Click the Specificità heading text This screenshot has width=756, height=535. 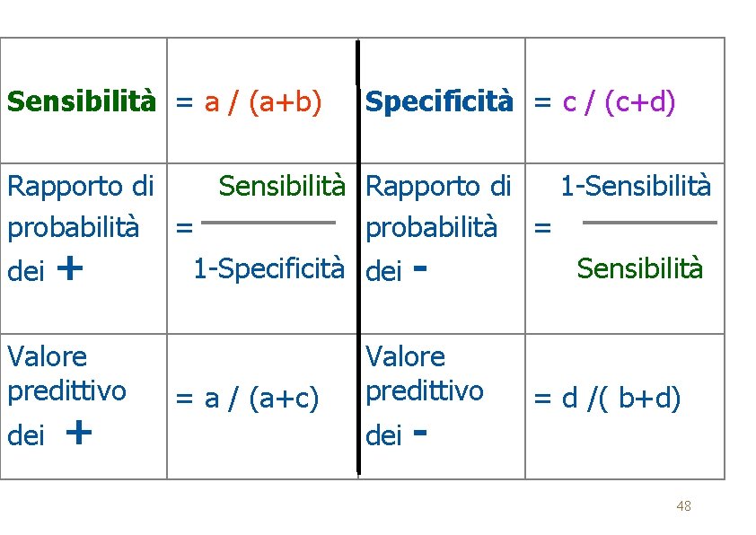tap(440, 101)
